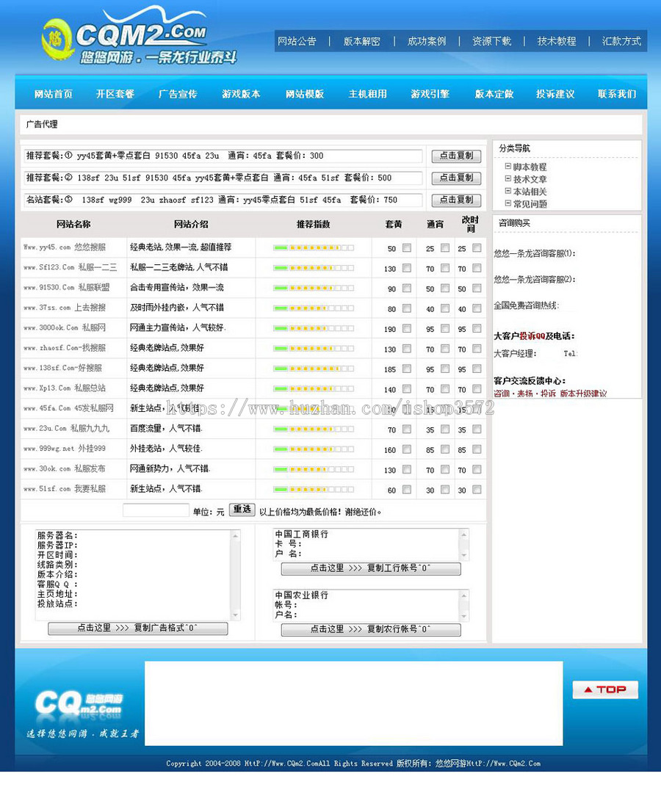Copy package ② with its 点击复制 button
This screenshot has width=661, height=812.
point(456,178)
